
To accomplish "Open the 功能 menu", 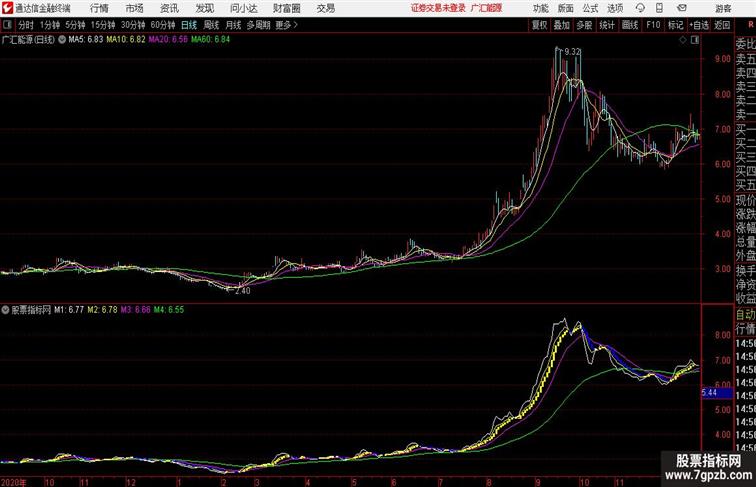I will (x=540, y=8).
